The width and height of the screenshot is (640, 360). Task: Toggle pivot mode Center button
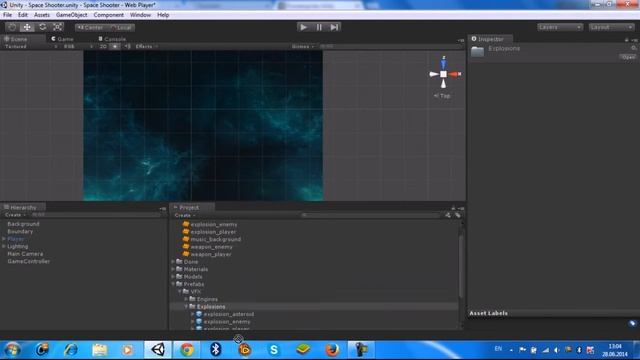point(90,28)
